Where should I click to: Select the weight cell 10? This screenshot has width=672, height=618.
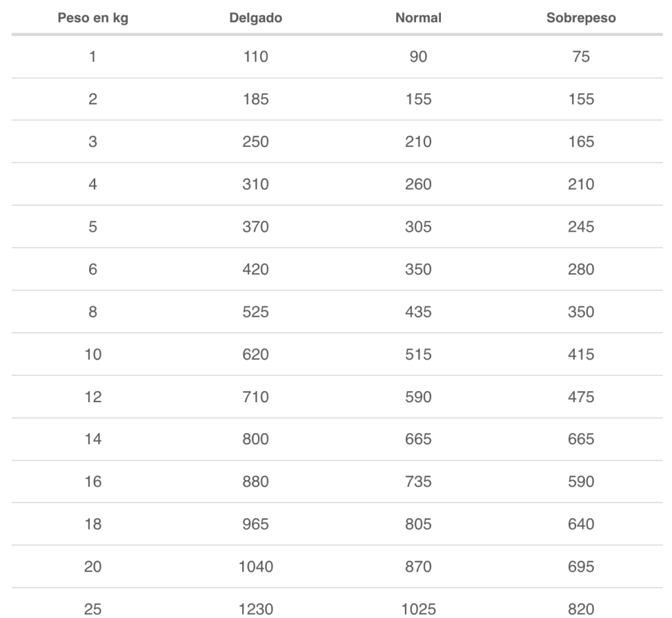(93, 354)
